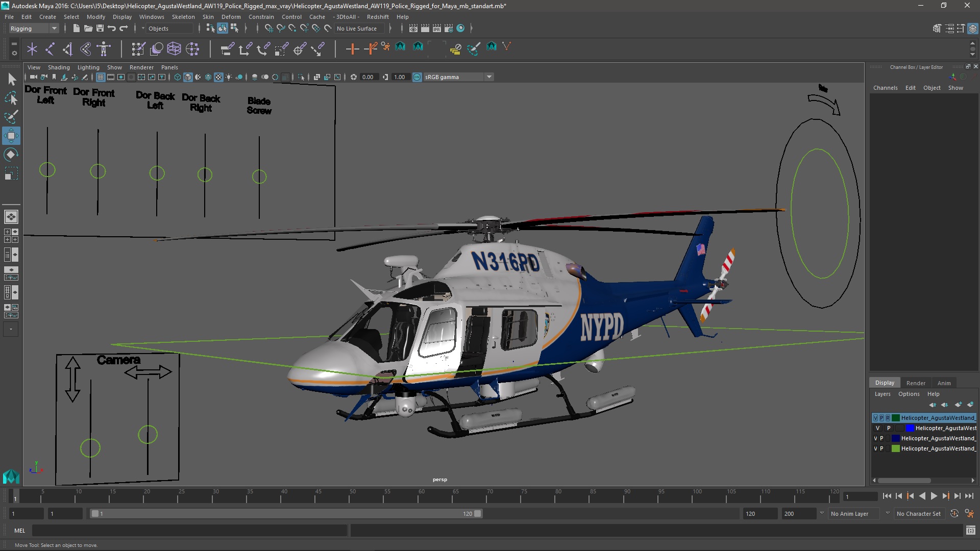Image resolution: width=980 pixels, height=551 pixels.
Task: Toggle visibility V of first selected layer
Action: [x=876, y=418]
